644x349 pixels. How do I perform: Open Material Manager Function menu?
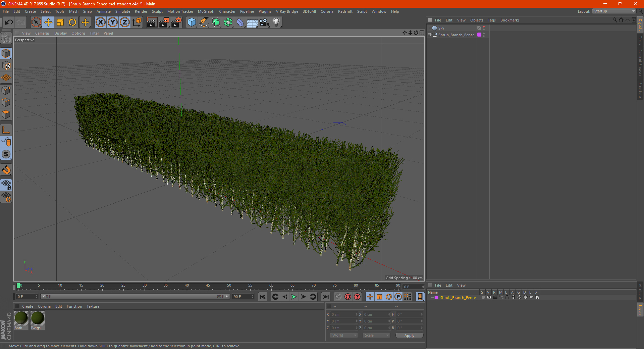click(x=74, y=306)
